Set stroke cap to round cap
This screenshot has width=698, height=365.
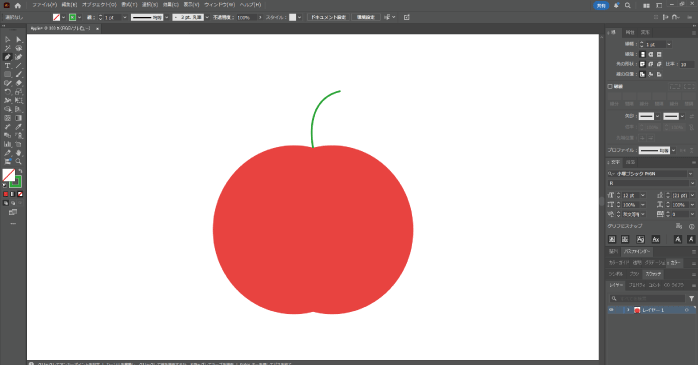tap(651, 54)
